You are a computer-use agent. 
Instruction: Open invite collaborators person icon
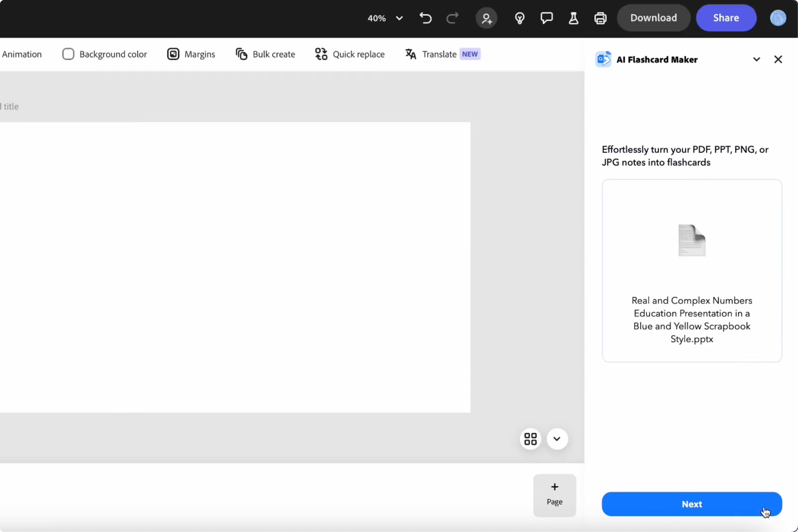(x=487, y=18)
